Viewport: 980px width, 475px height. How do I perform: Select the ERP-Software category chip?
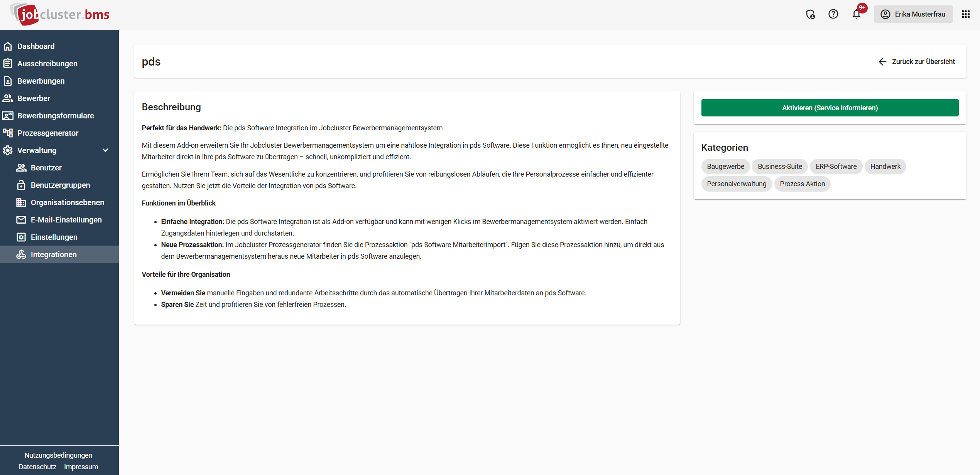836,167
